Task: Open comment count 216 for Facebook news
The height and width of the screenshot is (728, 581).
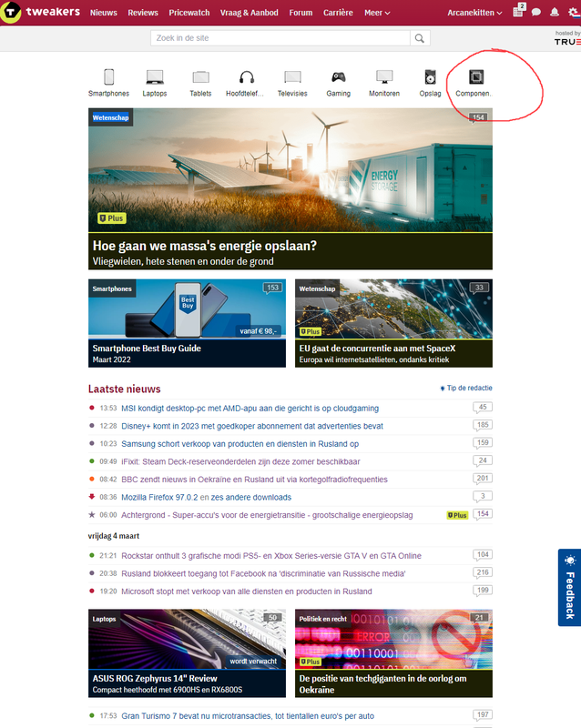Action: (x=483, y=572)
